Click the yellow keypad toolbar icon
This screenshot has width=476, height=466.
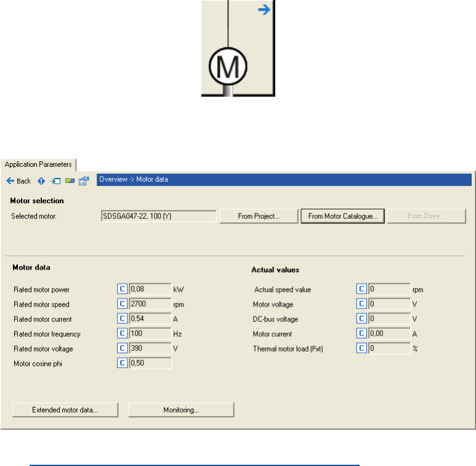pyautogui.click(x=70, y=181)
